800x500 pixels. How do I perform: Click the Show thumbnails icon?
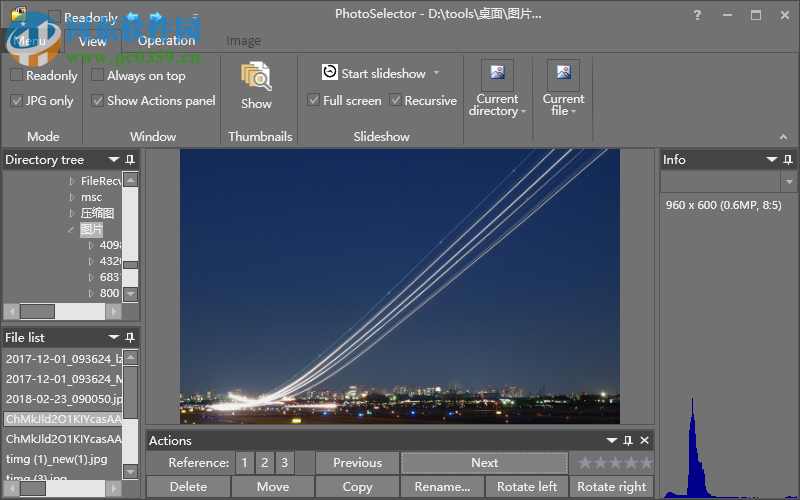click(256, 77)
